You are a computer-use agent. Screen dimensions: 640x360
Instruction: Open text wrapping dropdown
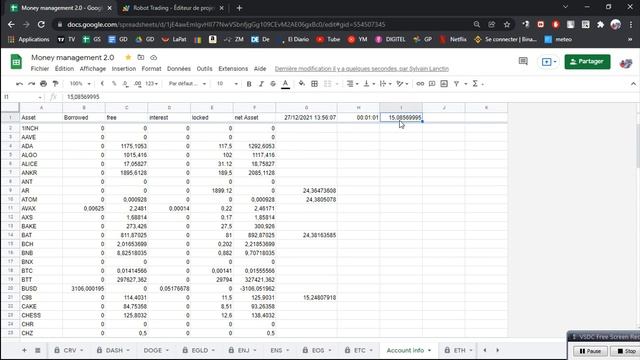[385, 84]
